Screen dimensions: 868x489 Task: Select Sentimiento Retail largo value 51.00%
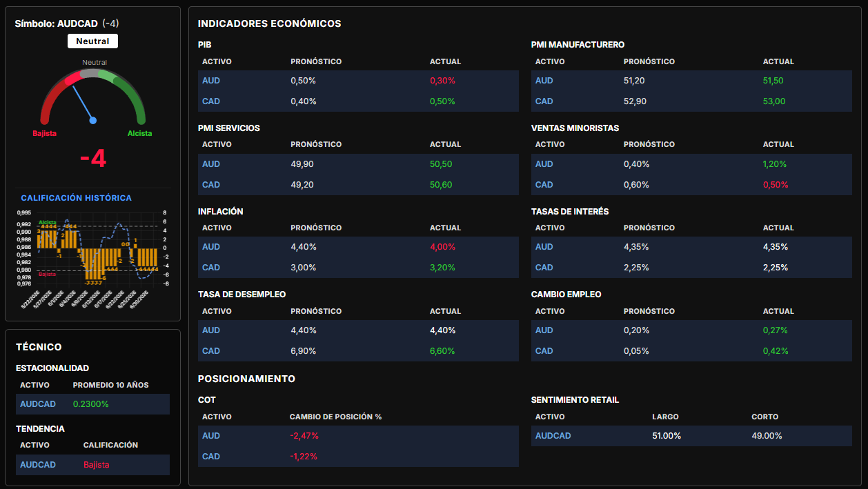(x=667, y=436)
